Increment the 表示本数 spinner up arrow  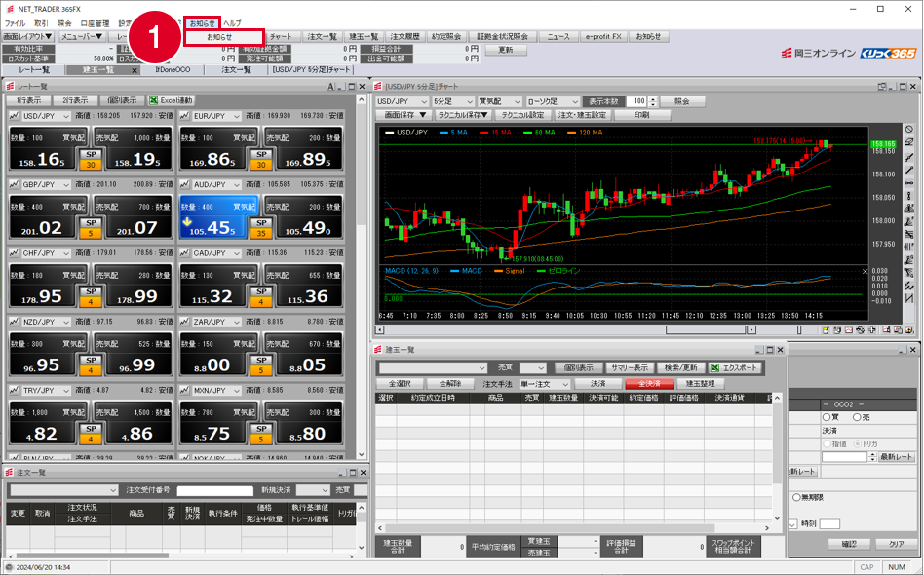click(652, 99)
